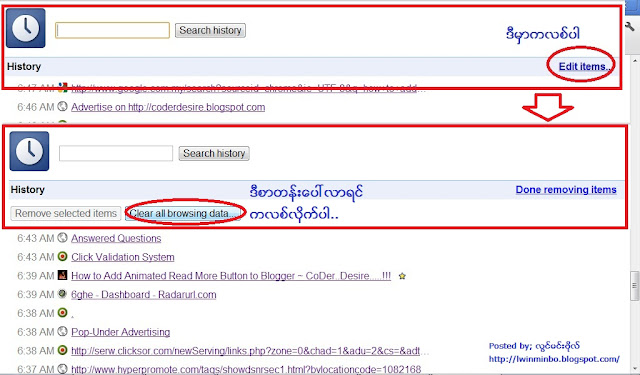Click the scrollbar up arrow
The height and width of the screenshot is (375, 640).
[635, 61]
